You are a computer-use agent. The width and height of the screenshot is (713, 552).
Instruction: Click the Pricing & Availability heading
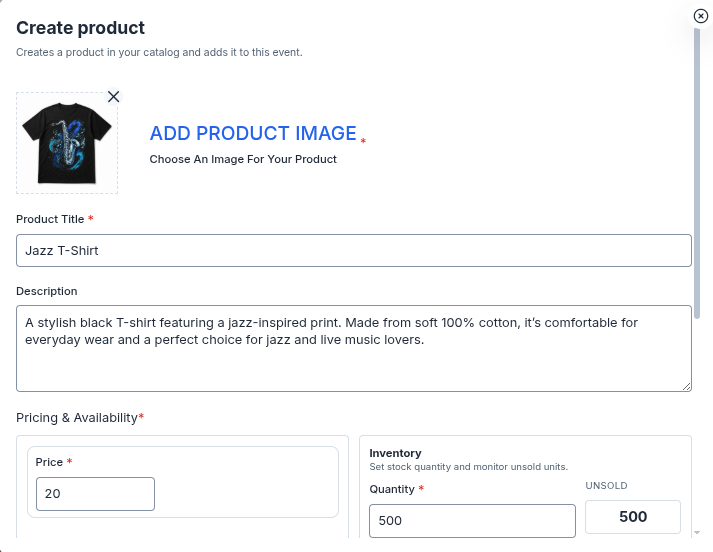[x=77, y=418]
